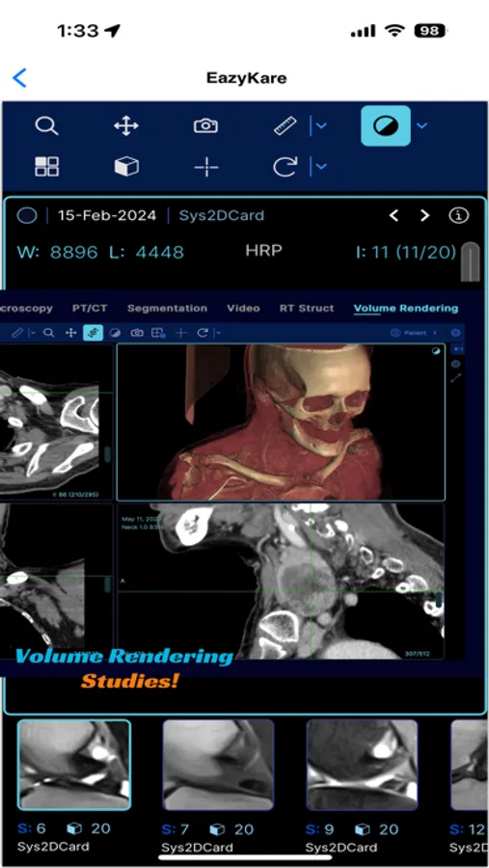This screenshot has width=489, height=868.
Task: Go to previous series with left arrow
Action: pos(394,215)
